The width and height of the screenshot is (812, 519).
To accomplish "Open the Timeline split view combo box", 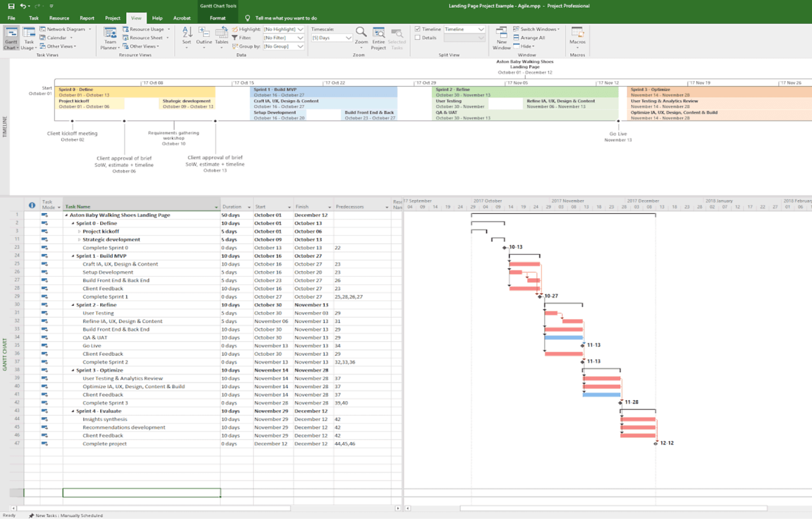I will coord(464,29).
